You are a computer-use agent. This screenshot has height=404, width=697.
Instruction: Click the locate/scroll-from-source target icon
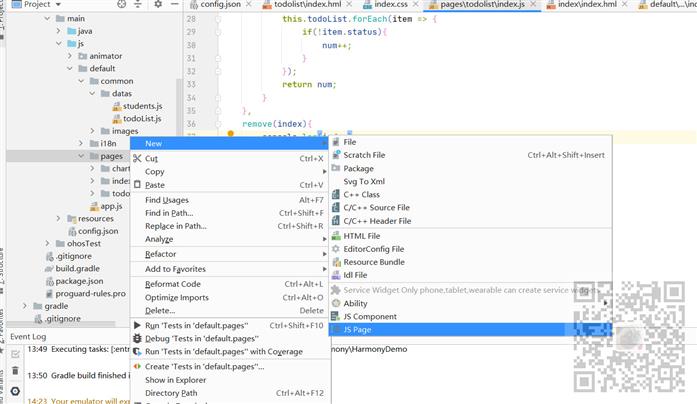[121, 4]
